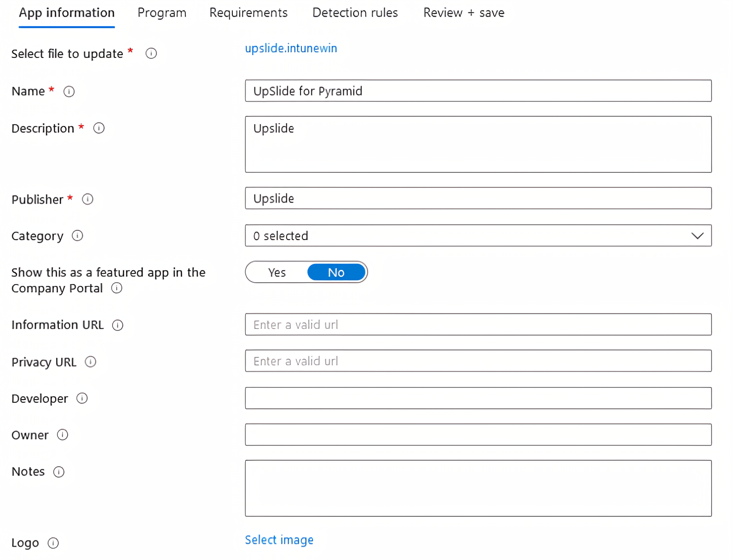Click the empty Owner input field
Screen dimensions: 733x560
pyautogui.click(x=478, y=434)
